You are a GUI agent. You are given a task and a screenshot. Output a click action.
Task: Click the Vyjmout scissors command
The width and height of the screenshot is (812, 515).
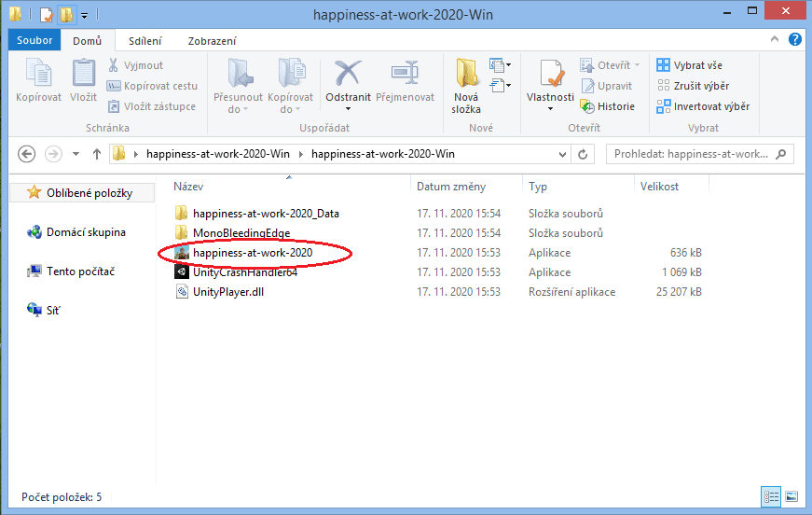tap(135, 65)
